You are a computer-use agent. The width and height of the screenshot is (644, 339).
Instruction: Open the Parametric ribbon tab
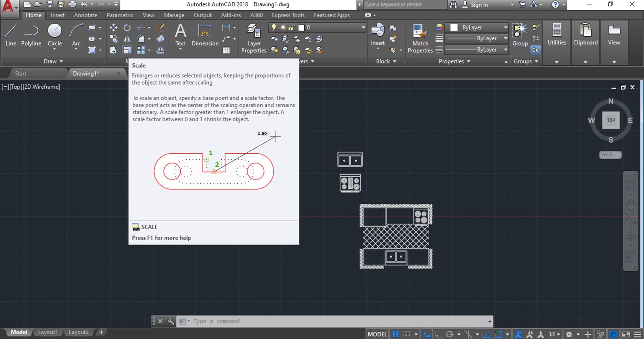point(119,15)
